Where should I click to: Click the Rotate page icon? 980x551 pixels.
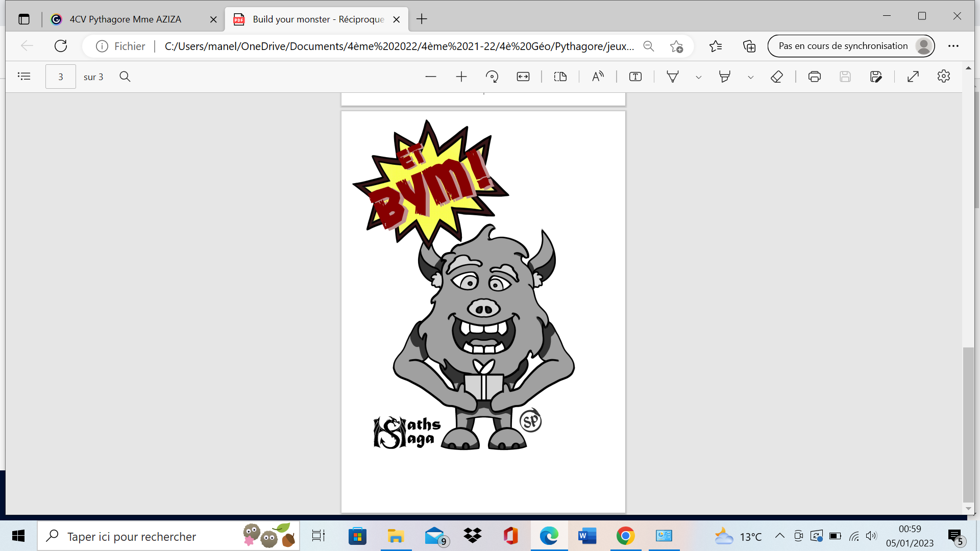point(492,77)
